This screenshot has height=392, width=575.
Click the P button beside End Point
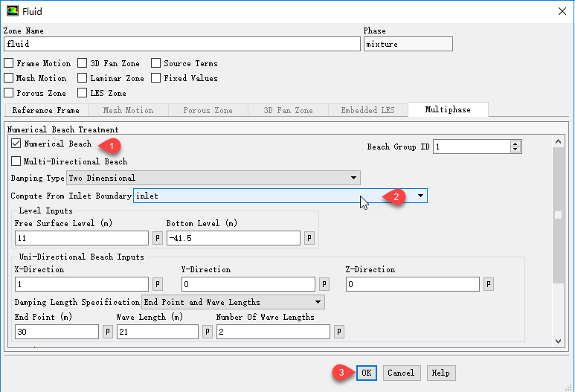click(108, 332)
